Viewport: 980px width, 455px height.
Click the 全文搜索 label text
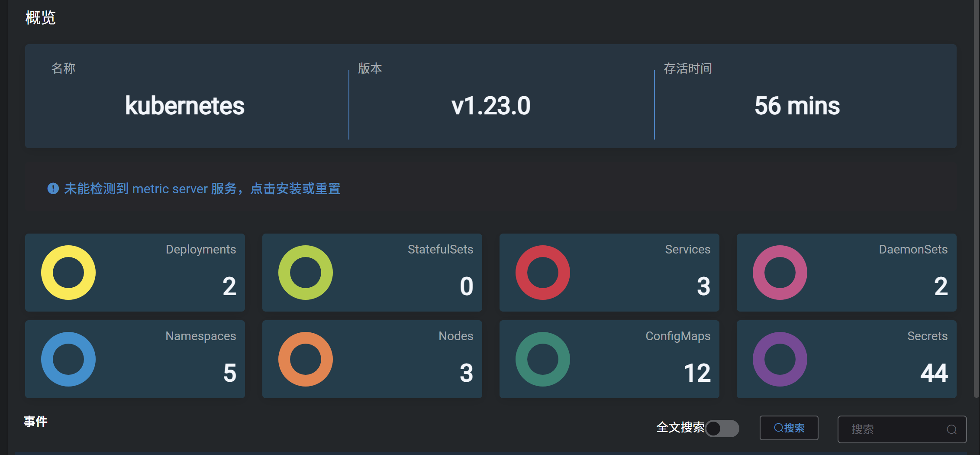tap(680, 427)
